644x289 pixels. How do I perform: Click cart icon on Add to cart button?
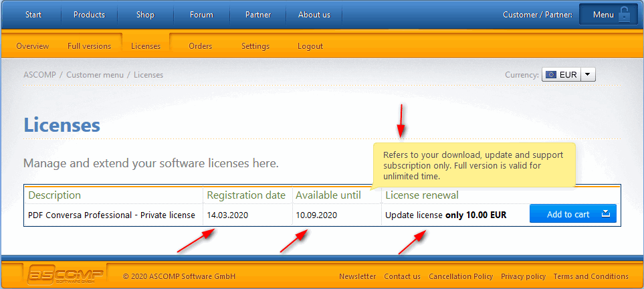[606, 214]
